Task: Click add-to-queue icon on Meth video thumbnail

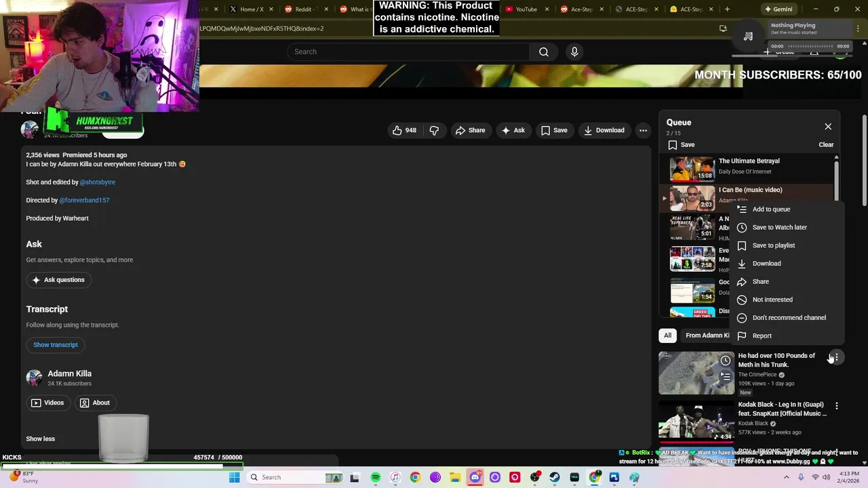Action: (726, 376)
